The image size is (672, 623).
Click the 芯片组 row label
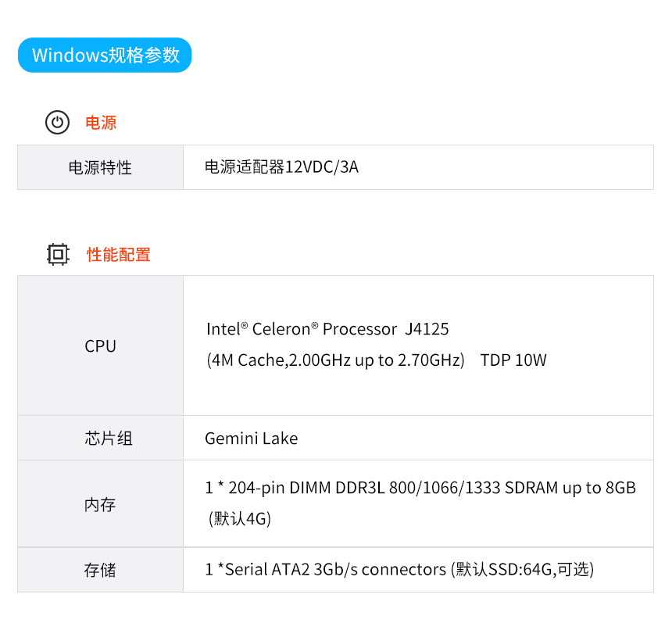pos(109,439)
